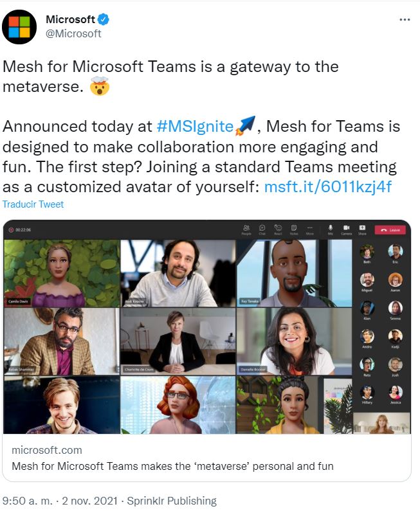Open the #MSIgnite hashtag
The image size is (420, 511).
pos(195,127)
